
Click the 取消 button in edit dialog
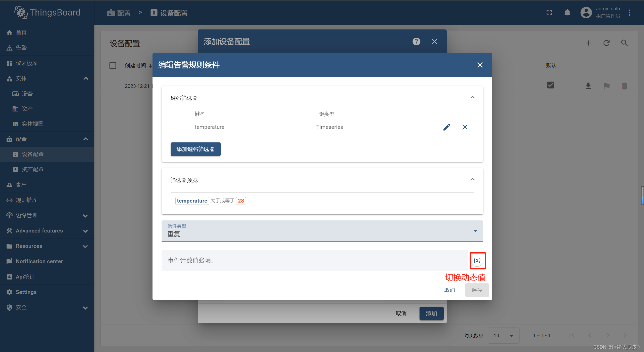(x=450, y=290)
